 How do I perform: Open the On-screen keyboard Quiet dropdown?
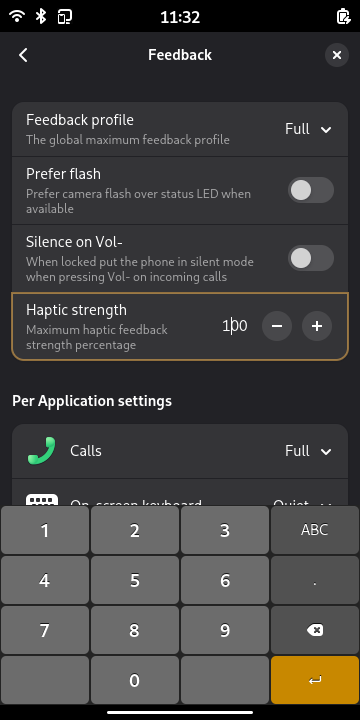tap(303, 502)
